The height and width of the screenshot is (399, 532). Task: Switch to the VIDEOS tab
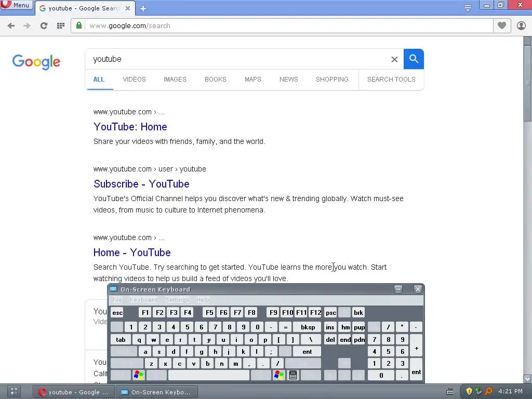coord(135,79)
